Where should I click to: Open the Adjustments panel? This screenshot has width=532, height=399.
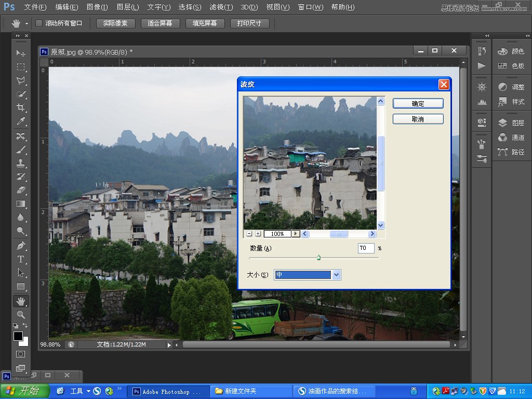[x=511, y=87]
